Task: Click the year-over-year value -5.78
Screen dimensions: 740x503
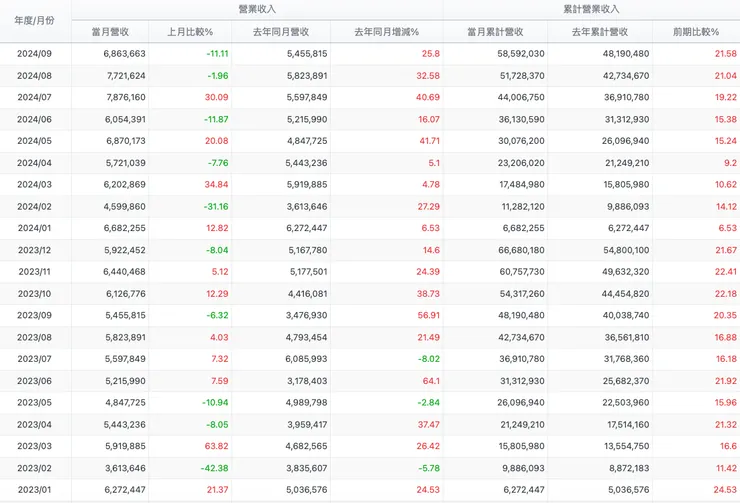Action: tap(429, 468)
